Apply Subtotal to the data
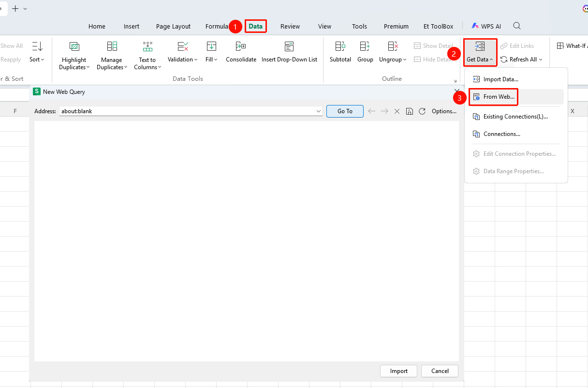588x388 pixels. click(340, 52)
